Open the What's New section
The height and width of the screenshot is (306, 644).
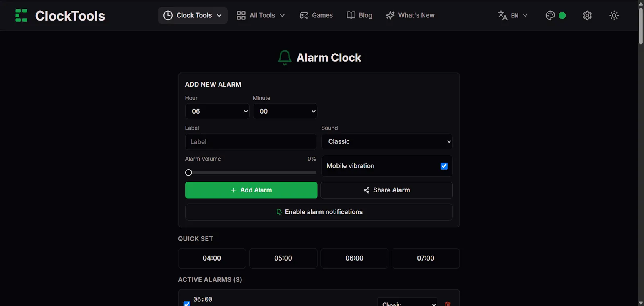click(410, 15)
